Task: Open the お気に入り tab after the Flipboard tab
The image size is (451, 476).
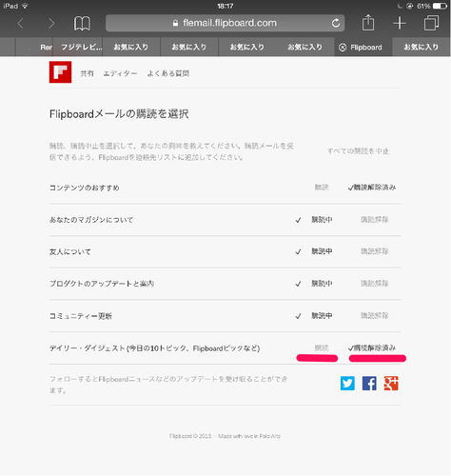Action: click(422, 47)
